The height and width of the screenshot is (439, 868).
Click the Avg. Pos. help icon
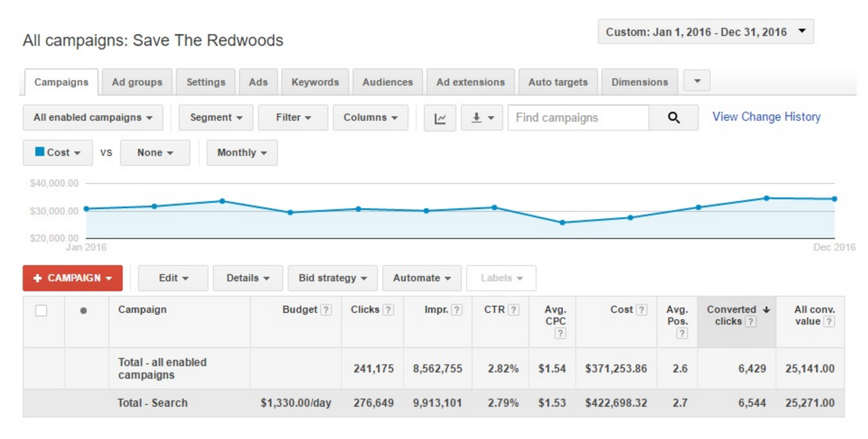point(682,334)
